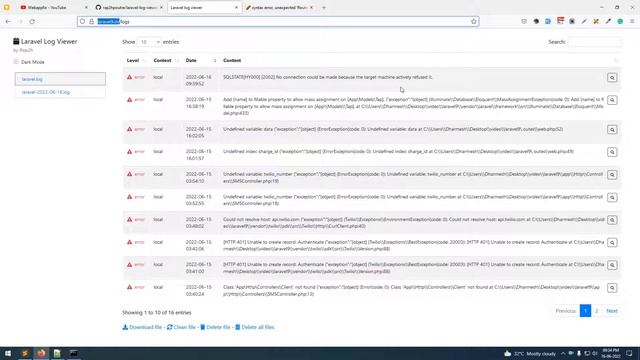Expand the 16:38:19 mass assignment log entry

coord(612,100)
